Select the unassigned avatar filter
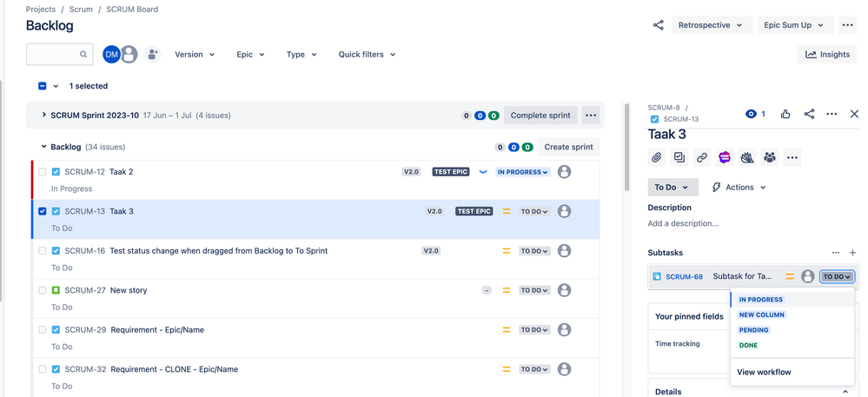Viewport: 868px width, 397px height. tap(129, 54)
